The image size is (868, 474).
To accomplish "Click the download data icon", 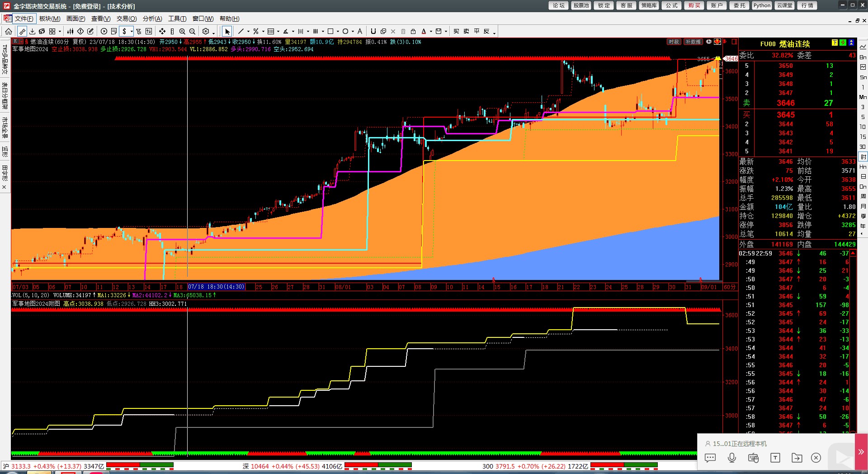I will coord(32,31).
